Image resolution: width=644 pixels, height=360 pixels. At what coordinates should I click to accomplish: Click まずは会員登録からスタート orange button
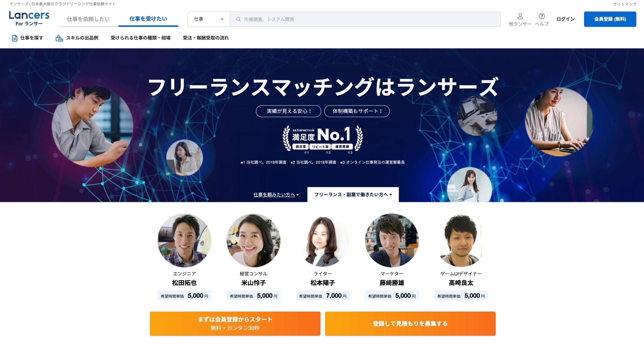pyautogui.click(x=235, y=324)
